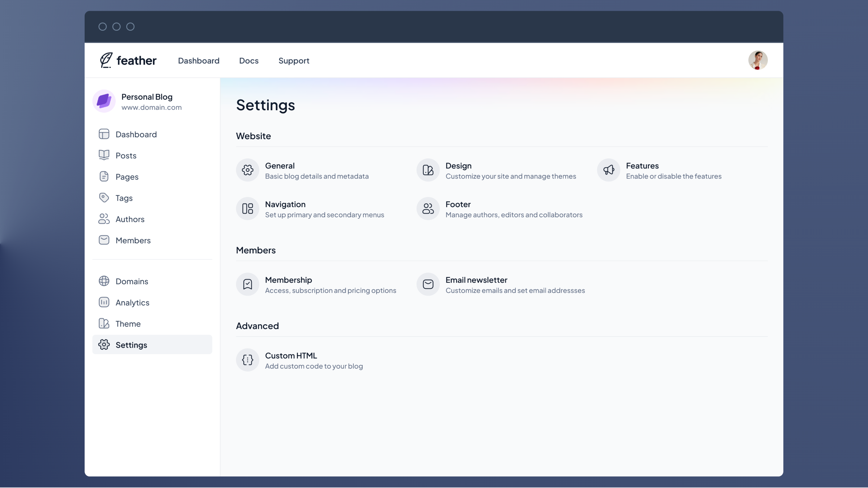868x488 pixels.
Task: Click the Website section heading
Action: (x=253, y=136)
